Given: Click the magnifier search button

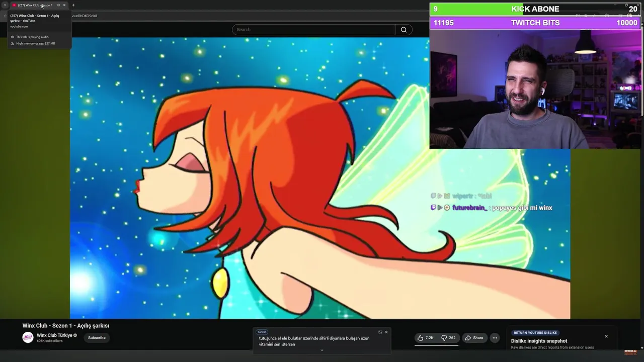Looking at the screenshot, I should [x=404, y=30].
